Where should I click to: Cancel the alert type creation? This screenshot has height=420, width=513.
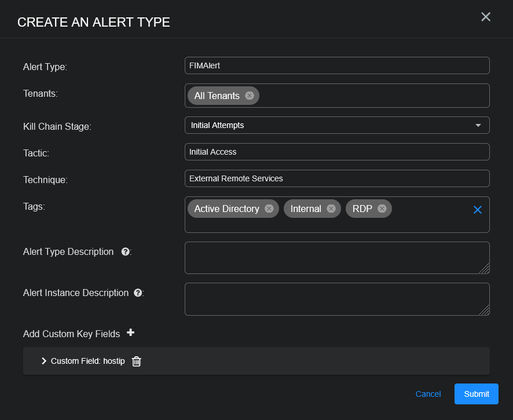click(x=428, y=394)
